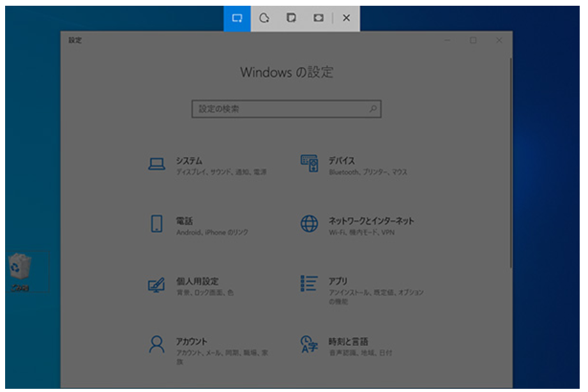Open the アカウント person icon
Viewport: 588px width, 392px height.
(x=156, y=344)
